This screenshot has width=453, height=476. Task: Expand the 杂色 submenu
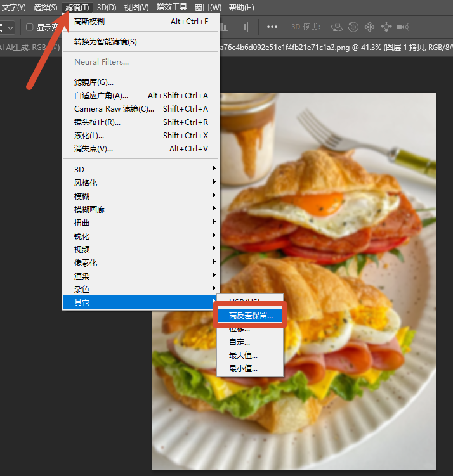pos(141,289)
